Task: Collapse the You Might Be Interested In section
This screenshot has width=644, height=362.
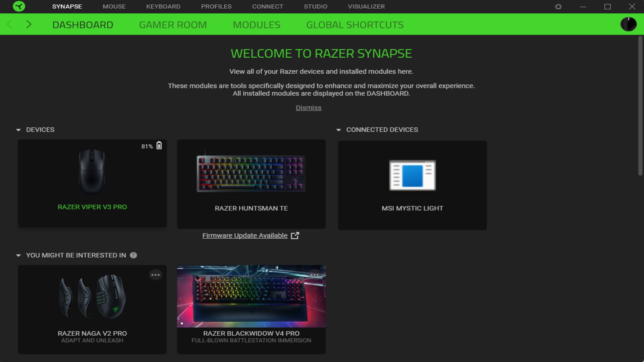Action: (x=18, y=255)
